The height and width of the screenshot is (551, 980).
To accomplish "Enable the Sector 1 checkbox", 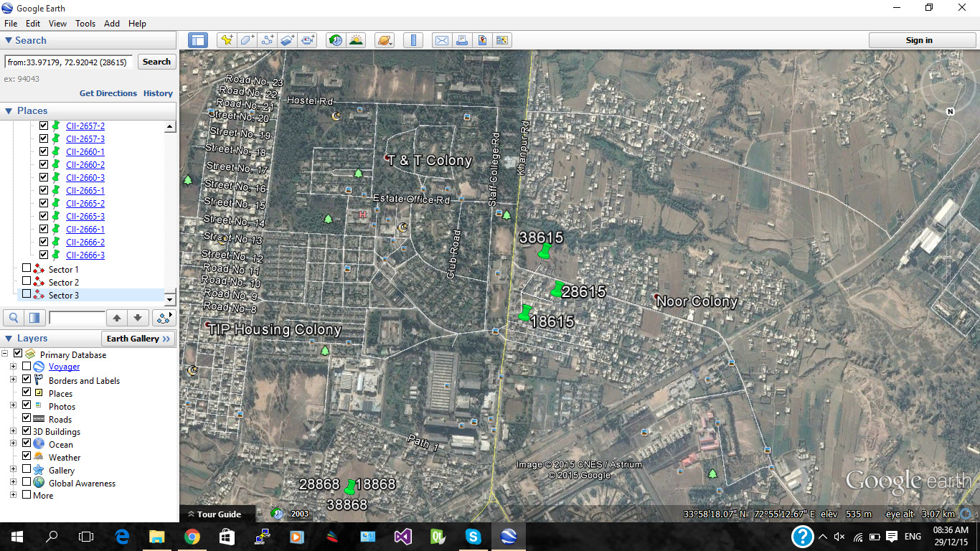I will (27, 268).
